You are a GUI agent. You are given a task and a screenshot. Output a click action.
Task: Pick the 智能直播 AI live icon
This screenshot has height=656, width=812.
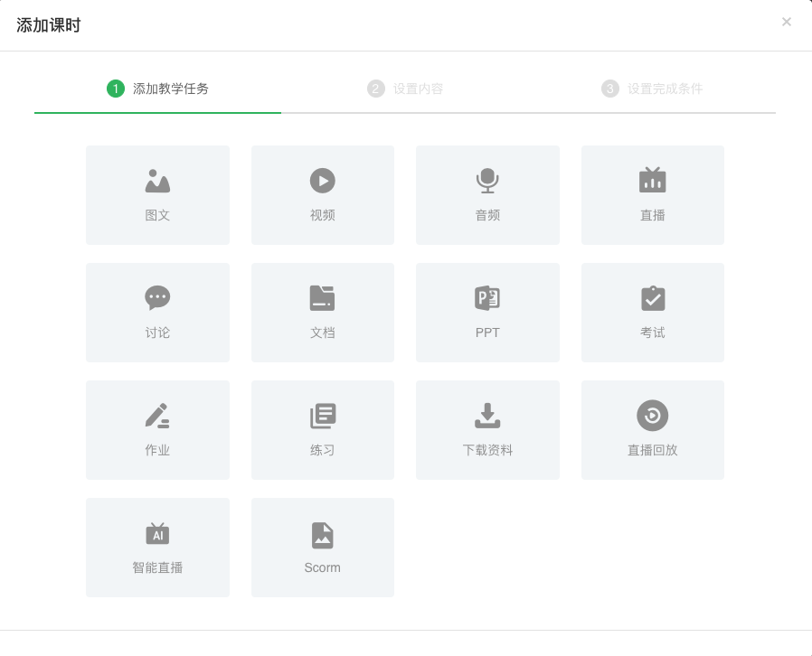(157, 533)
